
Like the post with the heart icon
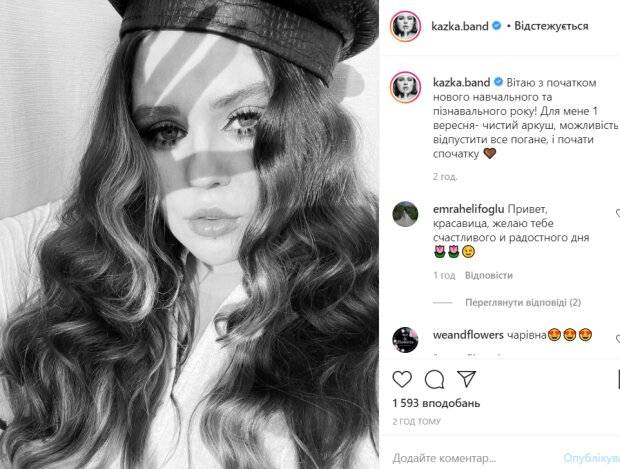tap(402, 379)
